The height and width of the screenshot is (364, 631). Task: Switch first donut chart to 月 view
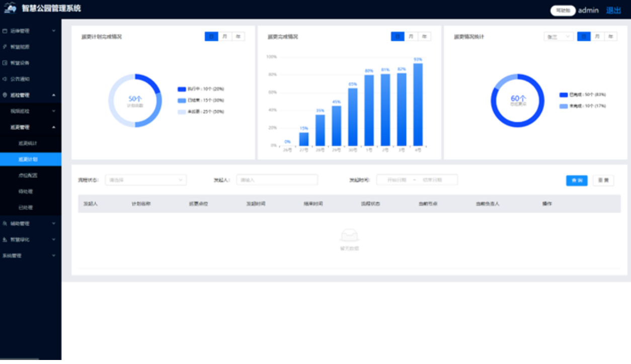click(224, 37)
